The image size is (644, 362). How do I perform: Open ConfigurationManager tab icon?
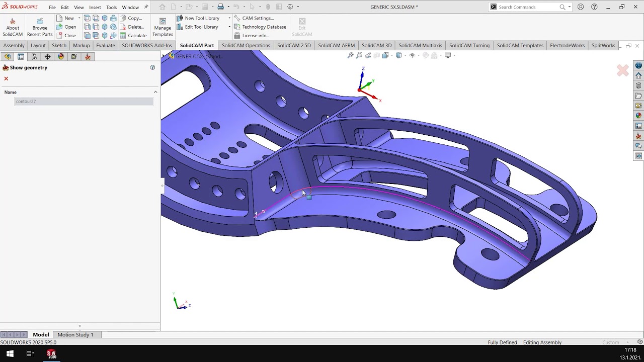coord(34,57)
